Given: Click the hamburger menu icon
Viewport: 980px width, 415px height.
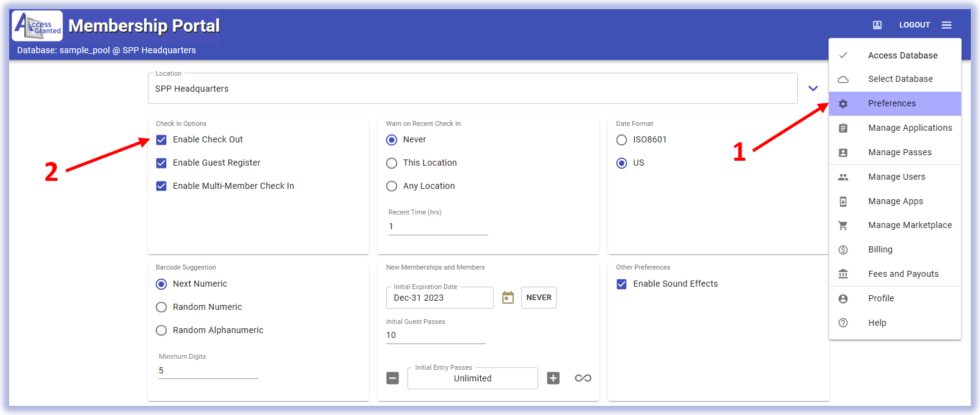Looking at the screenshot, I should (x=946, y=25).
